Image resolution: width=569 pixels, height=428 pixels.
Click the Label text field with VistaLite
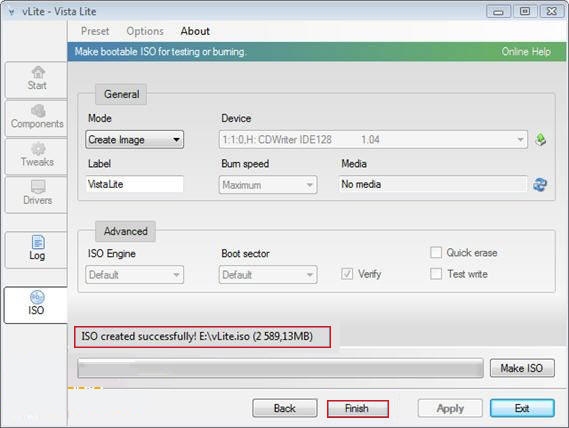(135, 184)
